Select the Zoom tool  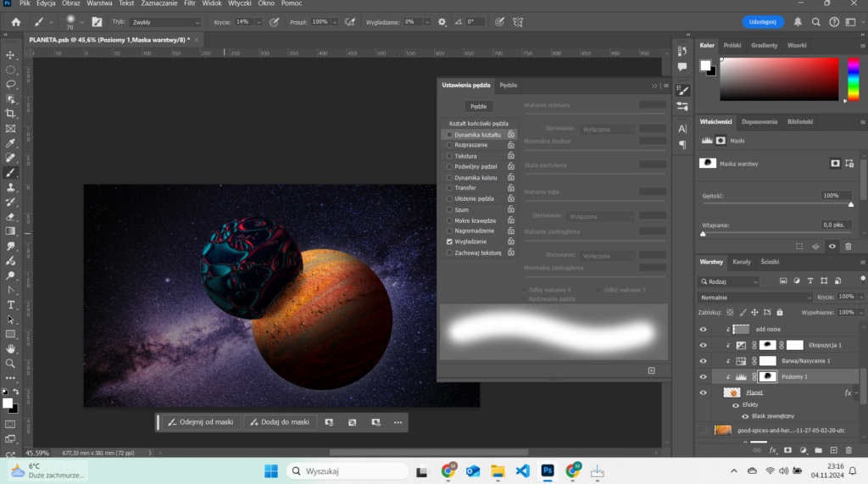coord(10,364)
